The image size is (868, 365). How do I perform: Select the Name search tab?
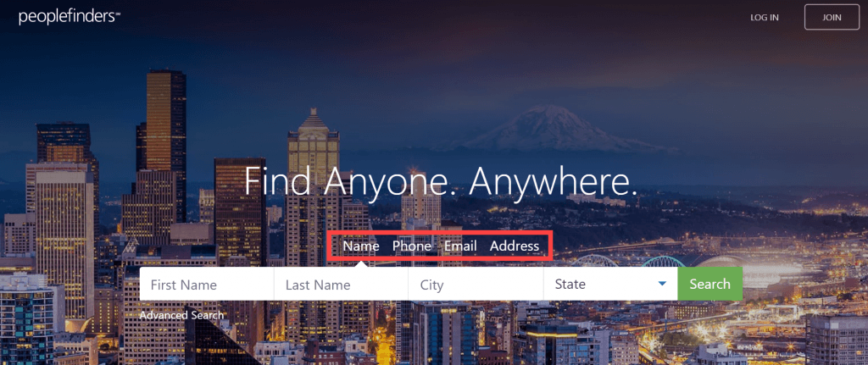[x=361, y=246]
